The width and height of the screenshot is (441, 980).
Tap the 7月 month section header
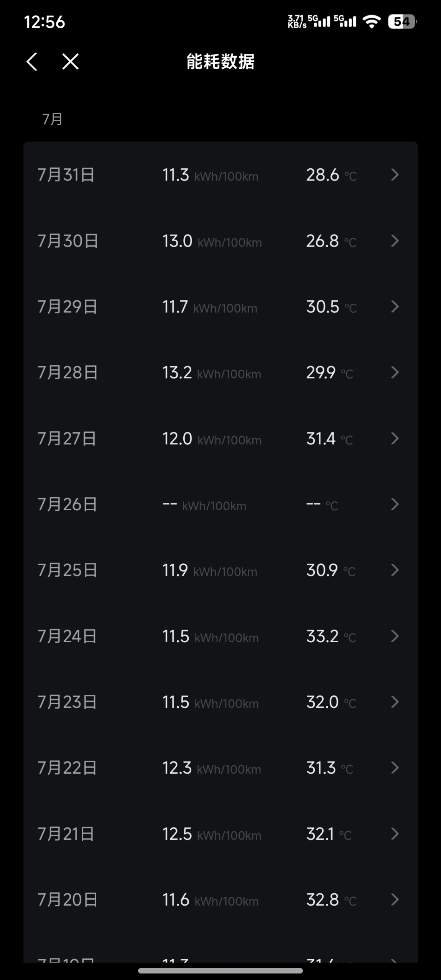(52, 119)
